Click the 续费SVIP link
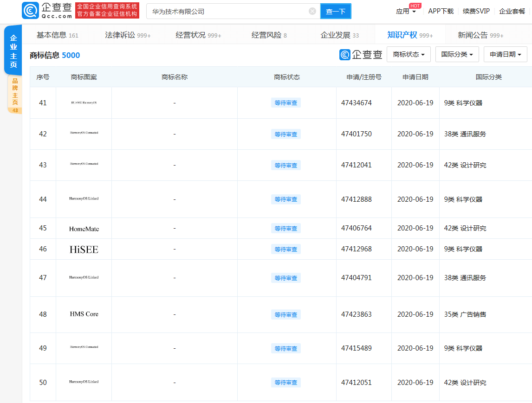This screenshot has width=532, height=403. pyautogui.click(x=476, y=11)
